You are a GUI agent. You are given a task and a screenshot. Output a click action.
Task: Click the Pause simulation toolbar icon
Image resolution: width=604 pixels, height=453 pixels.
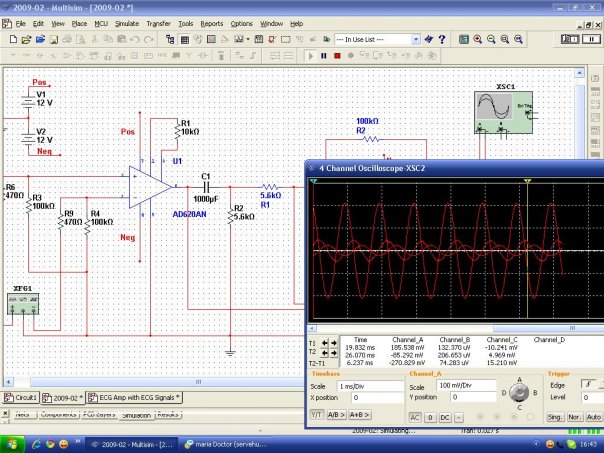324,56
